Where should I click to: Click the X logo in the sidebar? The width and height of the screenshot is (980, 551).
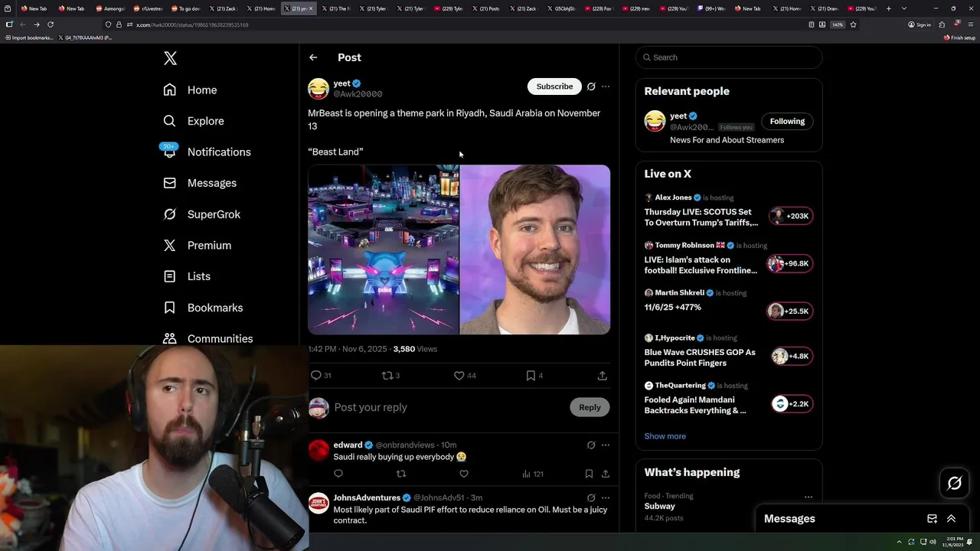click(170, 58)
